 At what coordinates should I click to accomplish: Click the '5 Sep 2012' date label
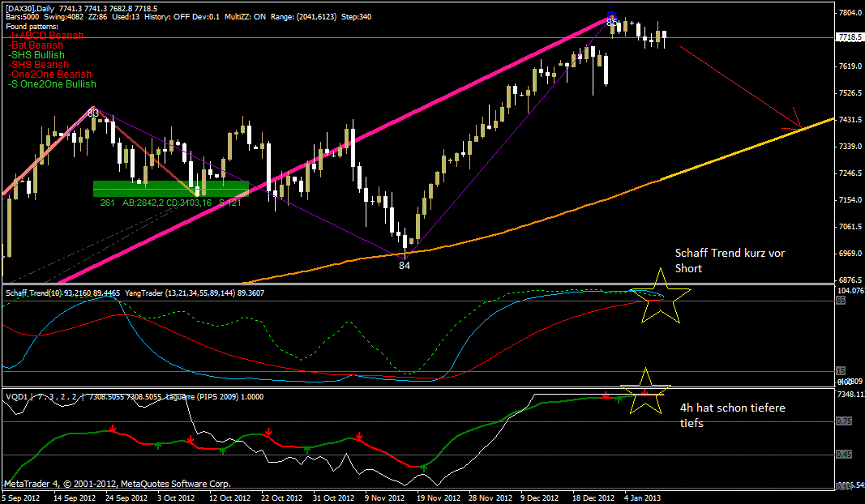click(x=20, y=498)
